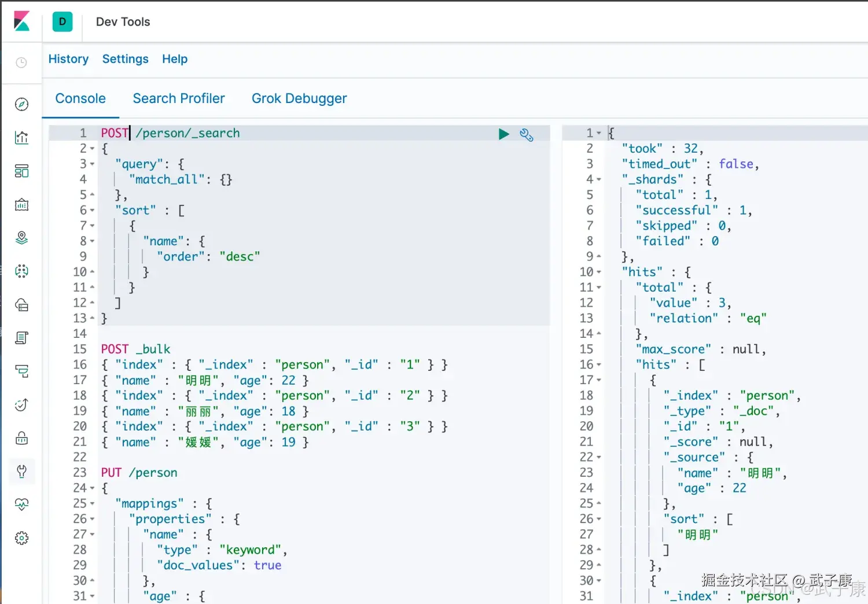868x604 pixels.
Task: Open the Help link
Action: pyautogui.click(x=175, y=58)
